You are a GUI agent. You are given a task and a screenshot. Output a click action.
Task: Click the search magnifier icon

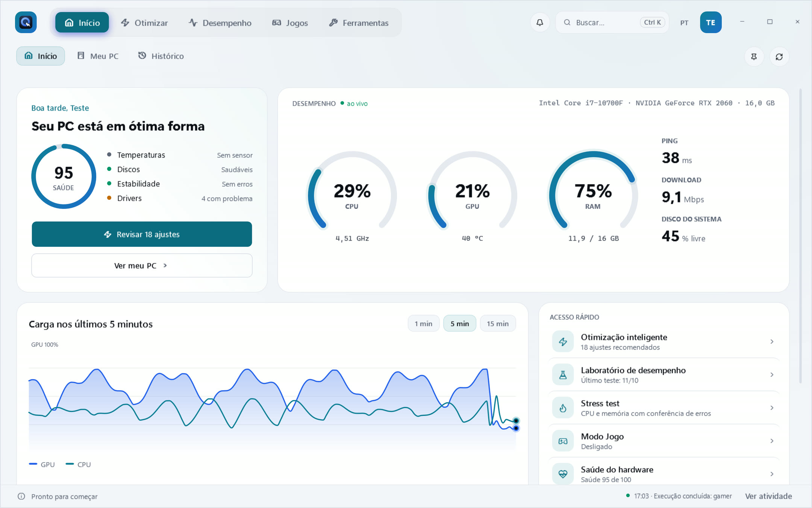(x=567, y=23)
